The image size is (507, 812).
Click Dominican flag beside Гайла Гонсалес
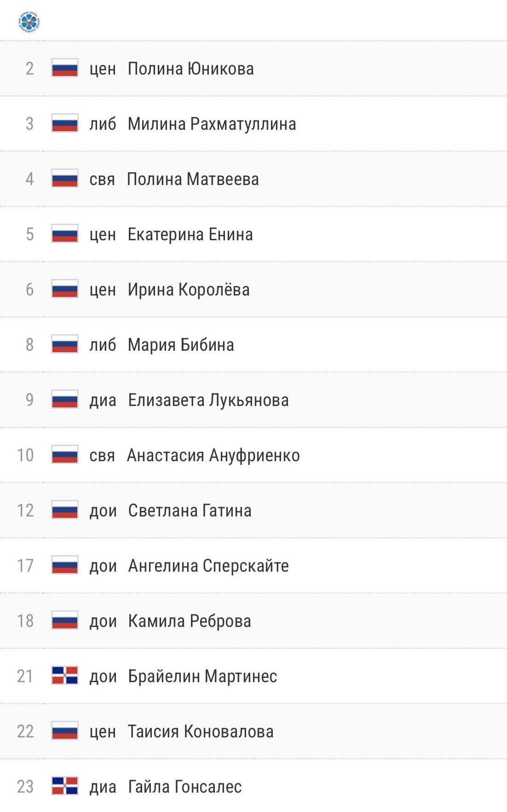65,786
